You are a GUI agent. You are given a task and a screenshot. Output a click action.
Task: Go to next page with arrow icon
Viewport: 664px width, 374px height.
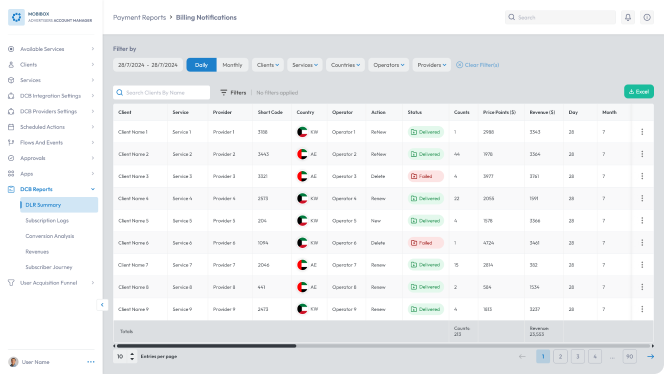click(650, 357)
